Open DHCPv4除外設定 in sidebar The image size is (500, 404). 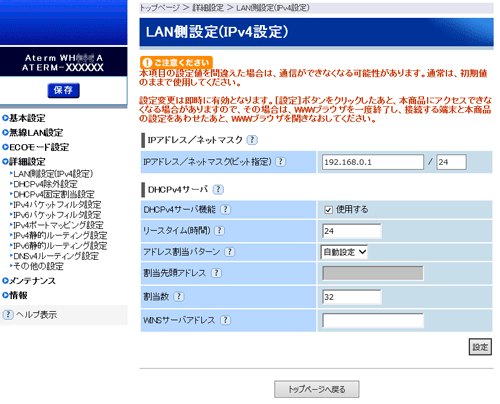pyautogui.click(x=45, y=184)
